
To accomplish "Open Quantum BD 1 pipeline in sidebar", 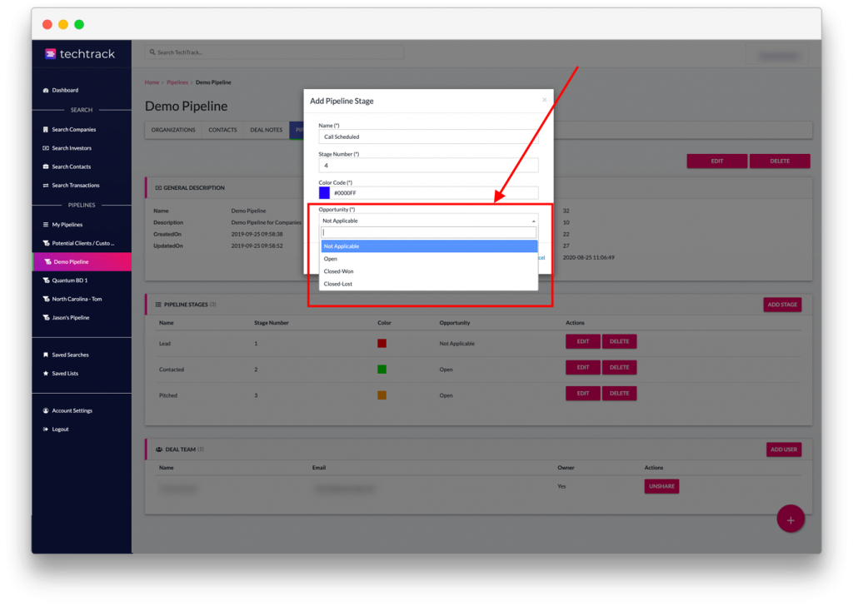I will 70,281.
